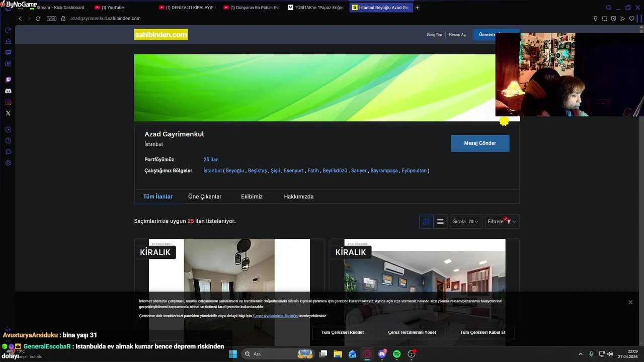Open File Explorer from the taskbar
The height and width of the screenshot is (362, 644).
(x=338, y=354)
